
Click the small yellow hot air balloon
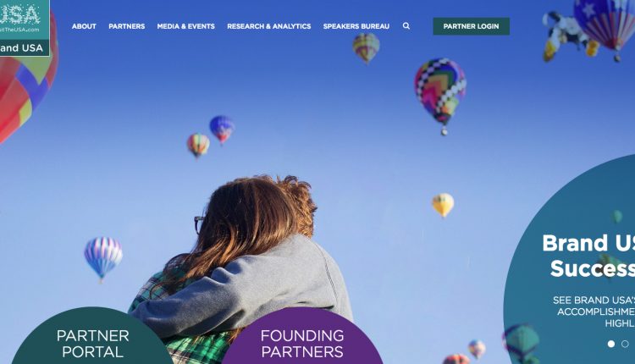click(x=443, y=206)
